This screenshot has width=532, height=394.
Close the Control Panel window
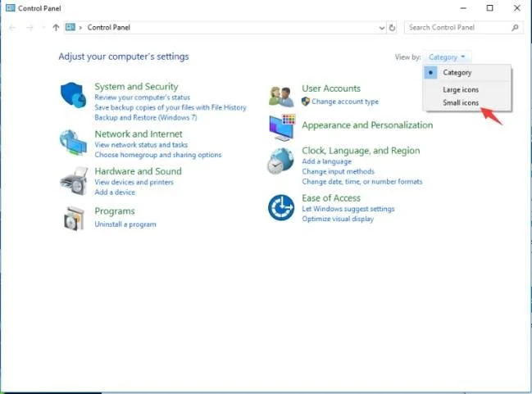(516, 8)
